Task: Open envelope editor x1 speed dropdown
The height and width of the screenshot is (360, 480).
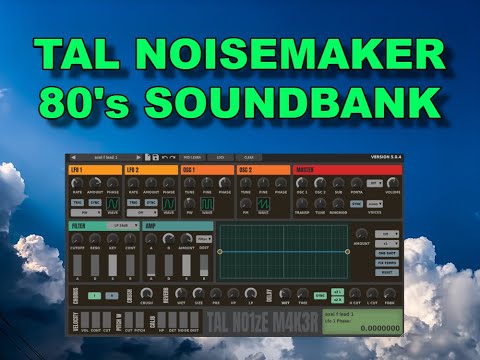Action: [387, 244]
